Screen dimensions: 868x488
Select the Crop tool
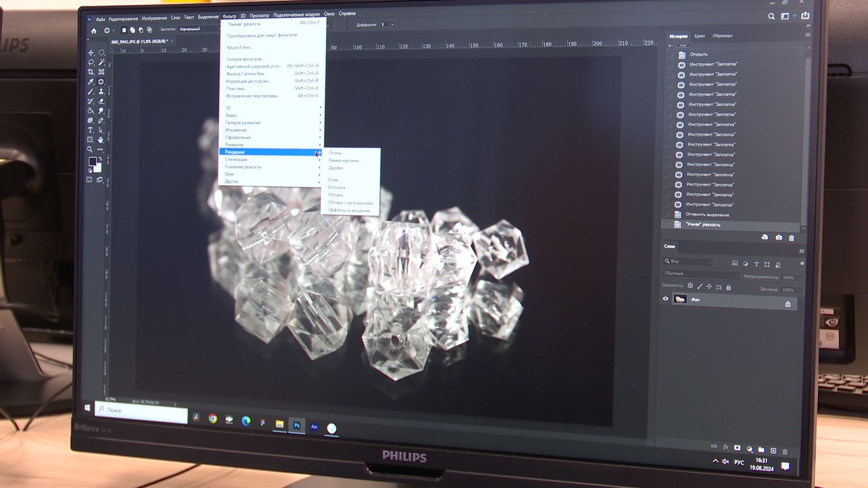click(x=91, y=72)
